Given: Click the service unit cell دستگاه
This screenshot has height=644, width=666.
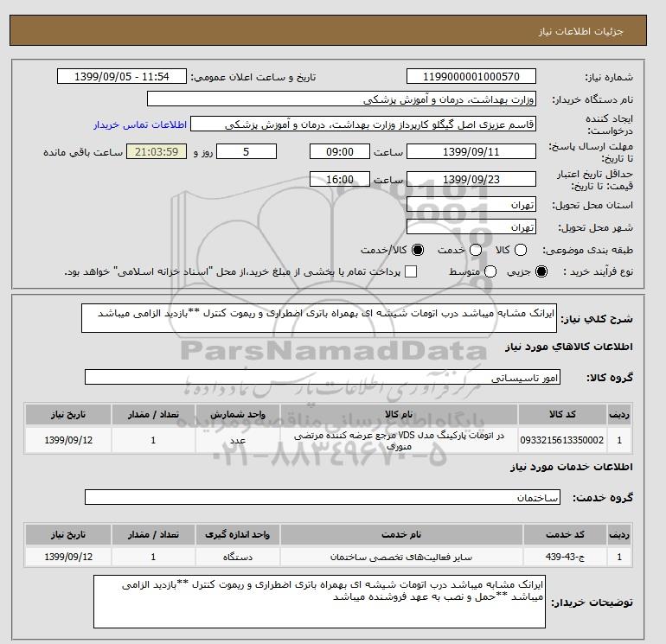Looking at the screenshot, I should click(x=238, y=557).
